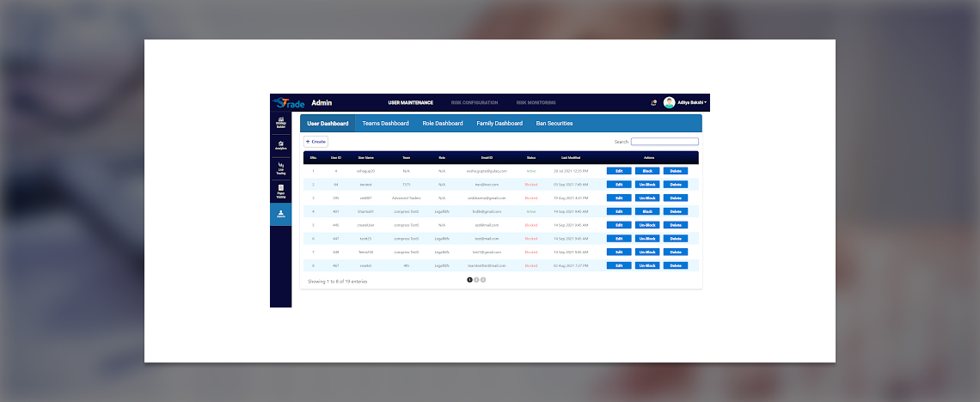This screenshot has height=402, width=980.
Task: Open Strategy Builder in the sidebar
Action: [280, 122]
